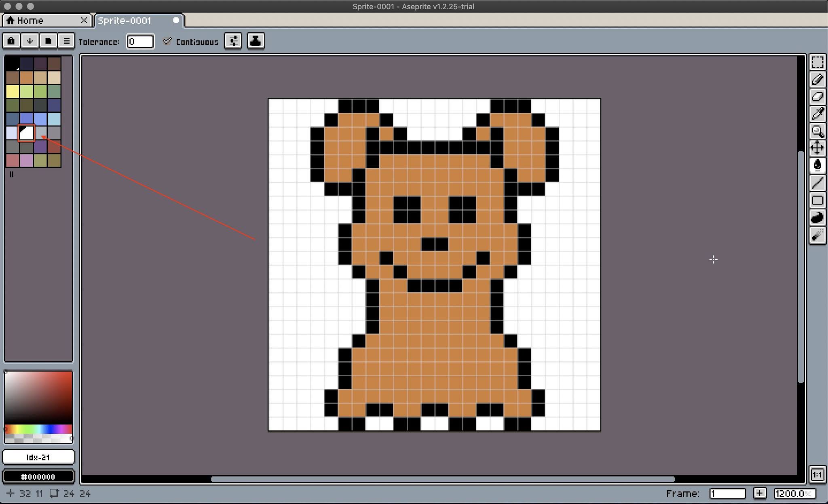This screenshot has height=504, width=828.
Task: Select the Eraser tool
Action: [x=817, y=97]
